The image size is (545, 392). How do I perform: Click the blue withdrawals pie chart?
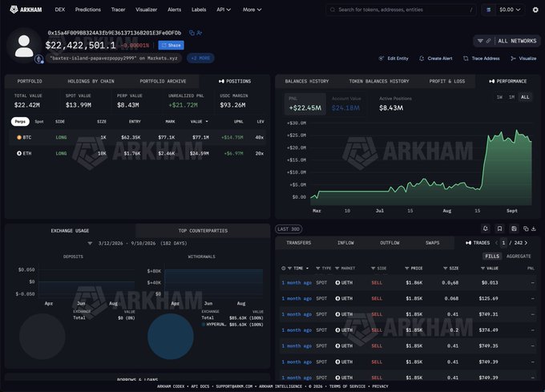(170, 337)
